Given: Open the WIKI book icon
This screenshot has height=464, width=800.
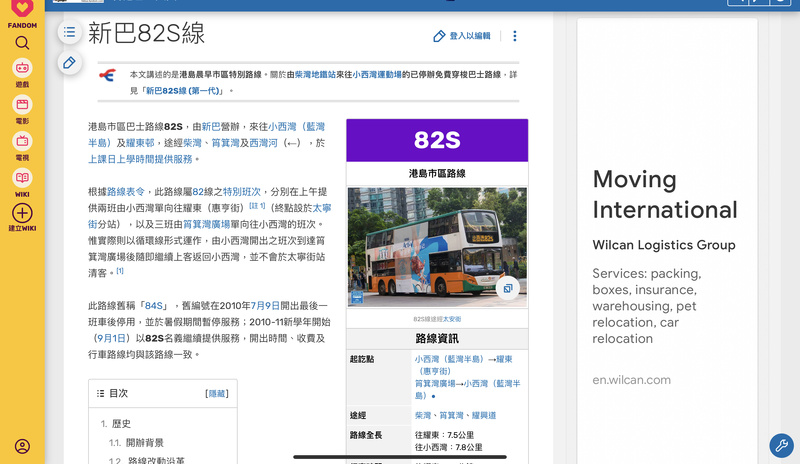Looking at the screenshot, I should tap(22, 178).
